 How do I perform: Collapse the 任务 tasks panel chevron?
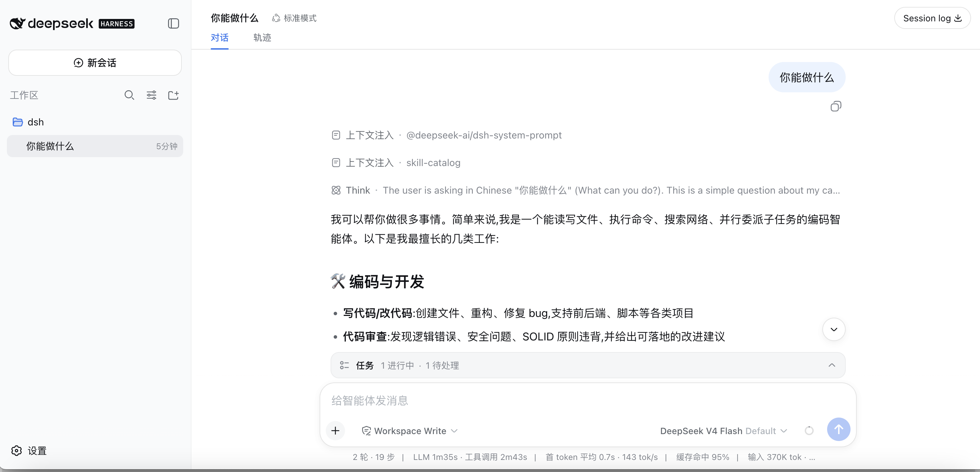[x=832, y=366]
